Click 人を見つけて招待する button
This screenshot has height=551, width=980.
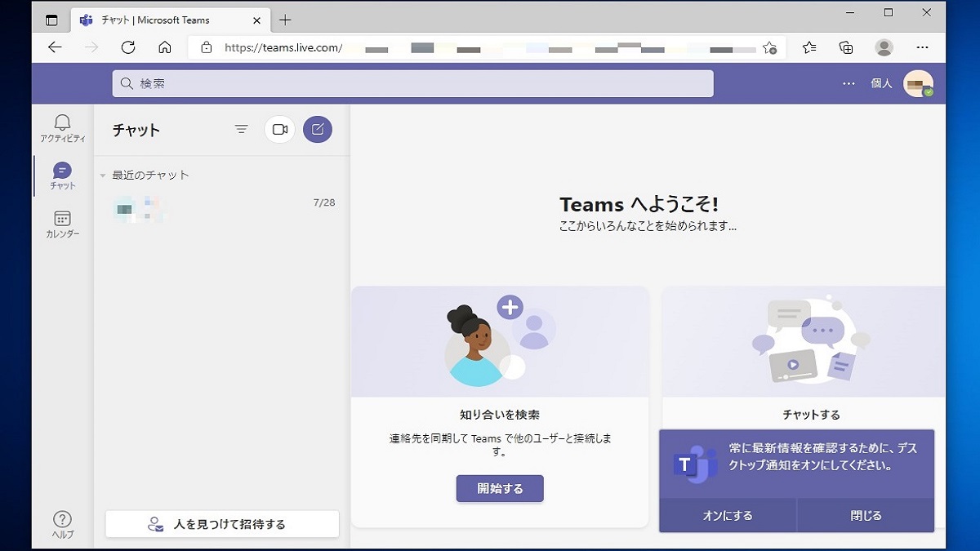click(x=221, y=524)
